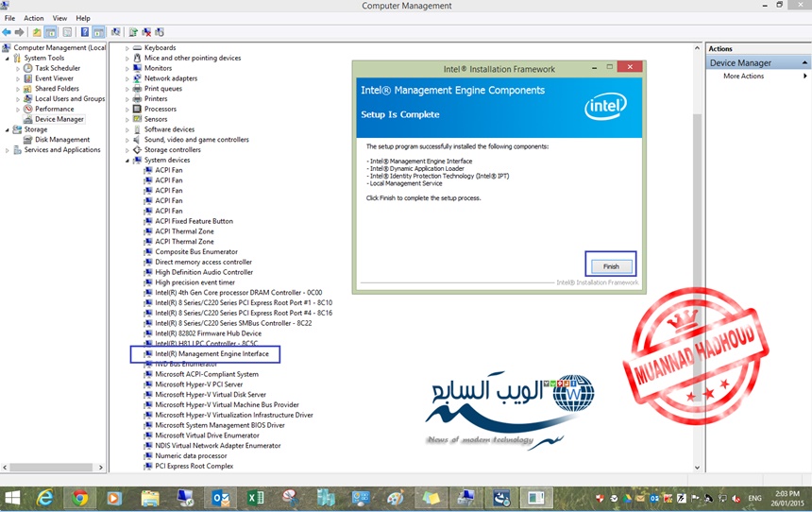Select PCI Express Root Complex device
This screenshot has height=512, width=812.
(195, 466)
